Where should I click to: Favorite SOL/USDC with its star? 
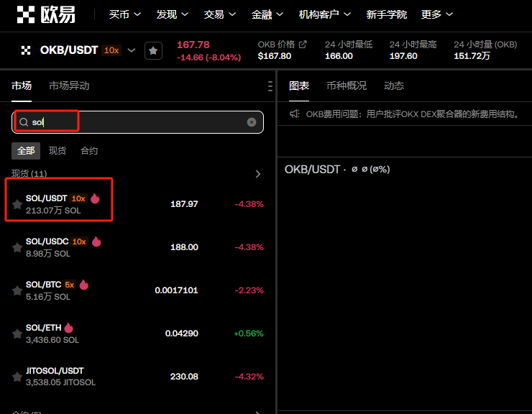[x=17, y=247]
